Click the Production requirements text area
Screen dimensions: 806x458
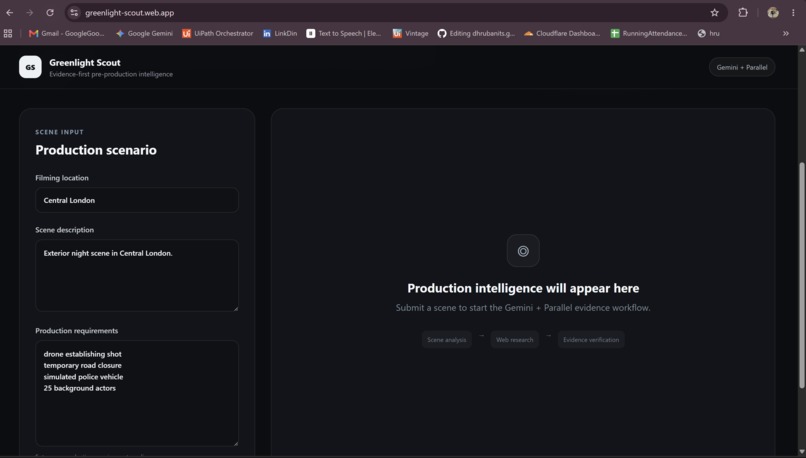point(137,393)
